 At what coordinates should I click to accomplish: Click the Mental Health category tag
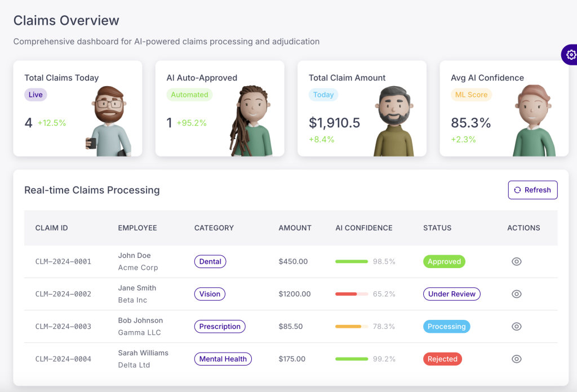[223, 359]
